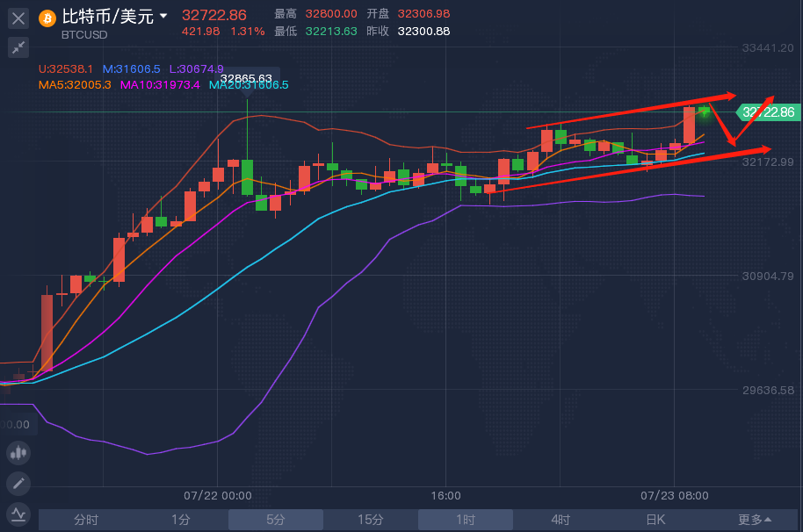Click the 1.31% change percentage
Image resolution: width=803 pixels, height=532 pixels.
click(248, 32)
